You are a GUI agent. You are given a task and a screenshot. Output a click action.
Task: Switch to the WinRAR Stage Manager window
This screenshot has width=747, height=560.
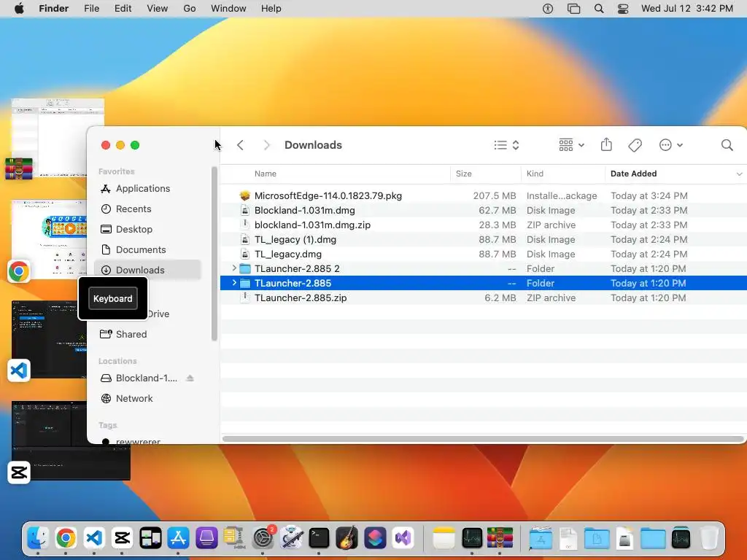57,138
